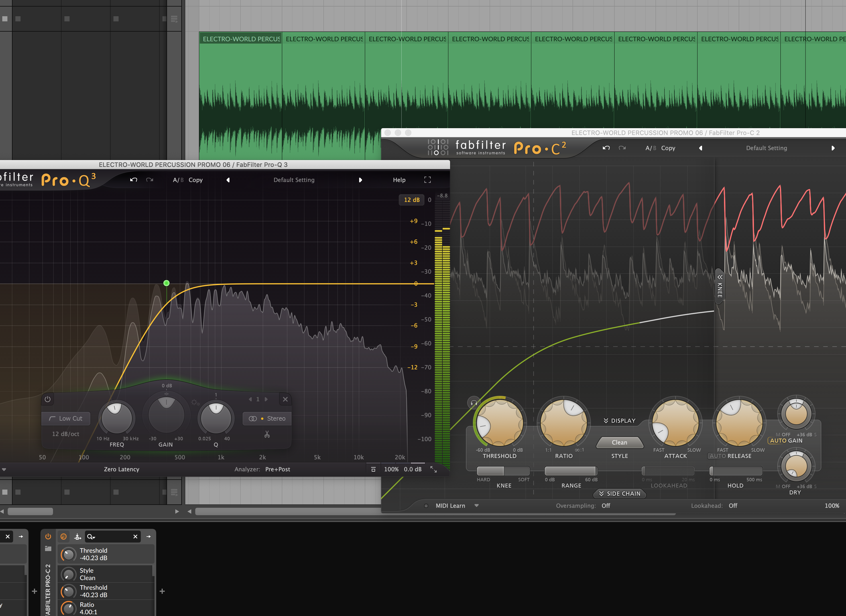Toggle Pro-C 2 audition headphones icon
Image resolution: width=846 pixels, height=616 pixels.
pyautogui.click(x=473, y=403)
